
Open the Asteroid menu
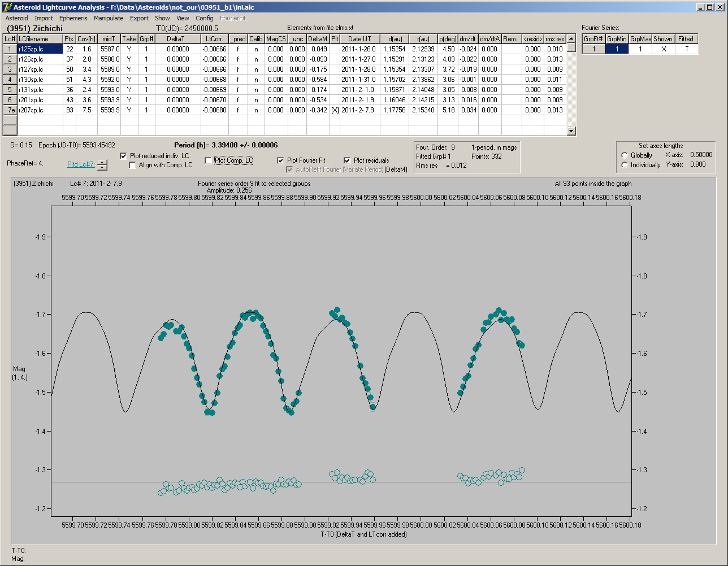pos(16,18)
